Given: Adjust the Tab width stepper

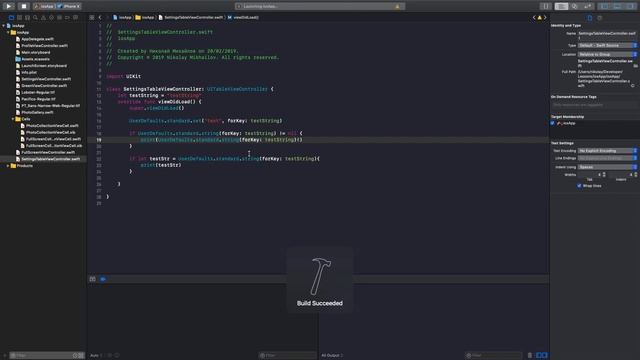Looking at the screenshot, I should pyautogui.click(x=604, y=175).
